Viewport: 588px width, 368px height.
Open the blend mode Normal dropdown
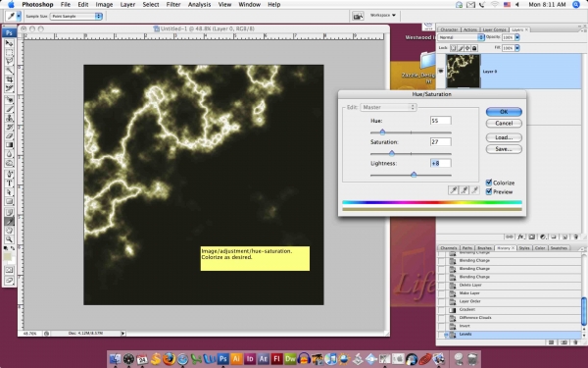tap(461, 37)
